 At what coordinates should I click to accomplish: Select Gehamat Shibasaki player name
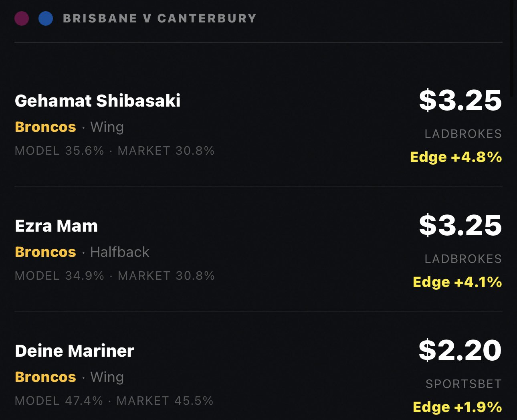point(98,101)
